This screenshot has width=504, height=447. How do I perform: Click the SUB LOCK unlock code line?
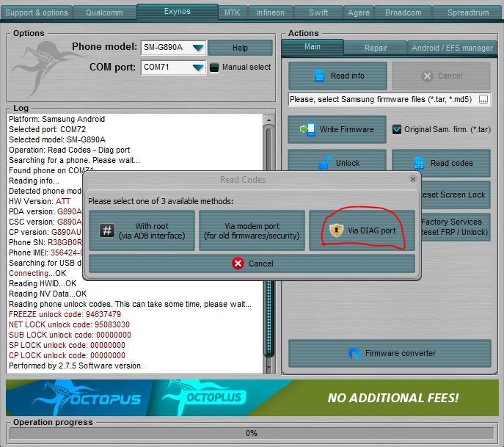[x=70, y=335]
